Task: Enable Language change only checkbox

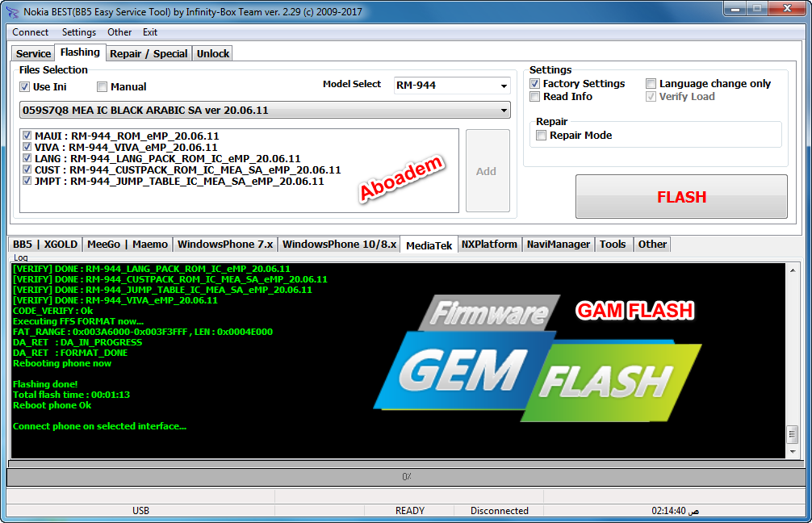Action: coord(651,83)
